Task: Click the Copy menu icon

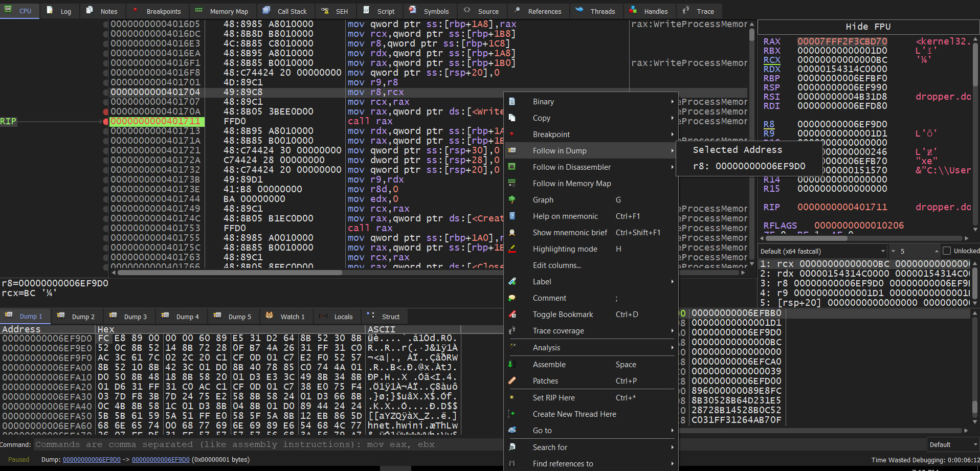Action: [x=512, y=118]
